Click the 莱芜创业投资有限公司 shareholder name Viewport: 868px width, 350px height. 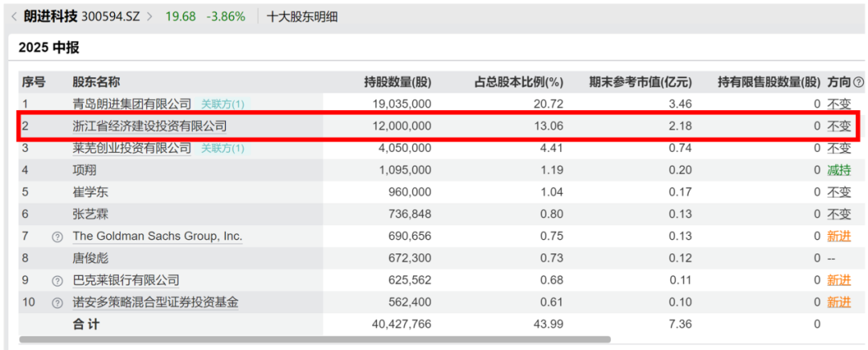(x=132, y=148)
